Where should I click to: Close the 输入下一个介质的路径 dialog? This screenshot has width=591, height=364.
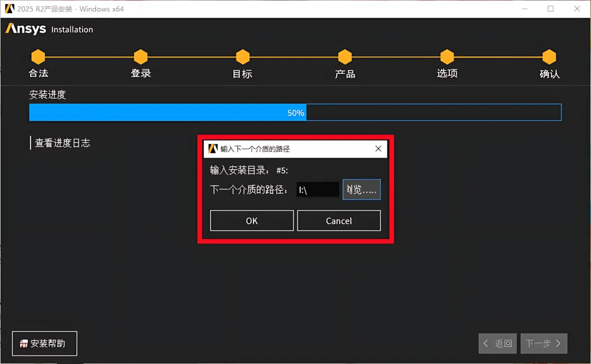(379, 149)
